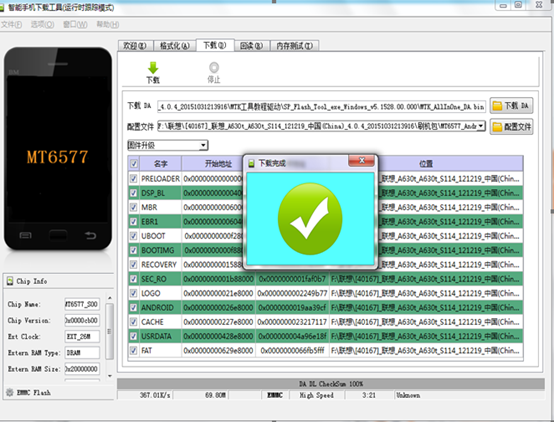The width and height of the screenshot is (554, 422).
Task: Expand the config file path dropdown arrow
Action: tap(481, 126)
